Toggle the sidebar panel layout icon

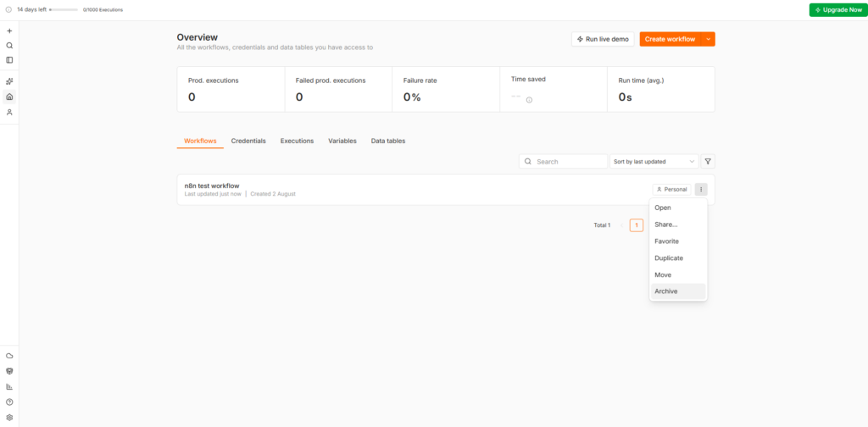9,60
